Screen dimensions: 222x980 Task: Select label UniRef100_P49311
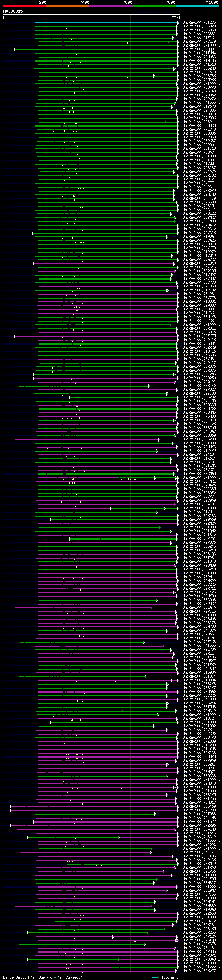(199, 187)
